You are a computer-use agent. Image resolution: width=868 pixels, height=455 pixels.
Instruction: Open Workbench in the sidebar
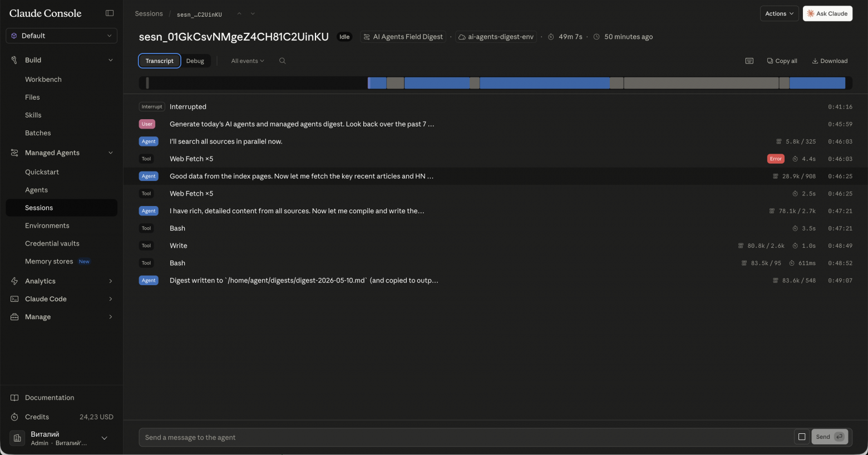point(43,80)
